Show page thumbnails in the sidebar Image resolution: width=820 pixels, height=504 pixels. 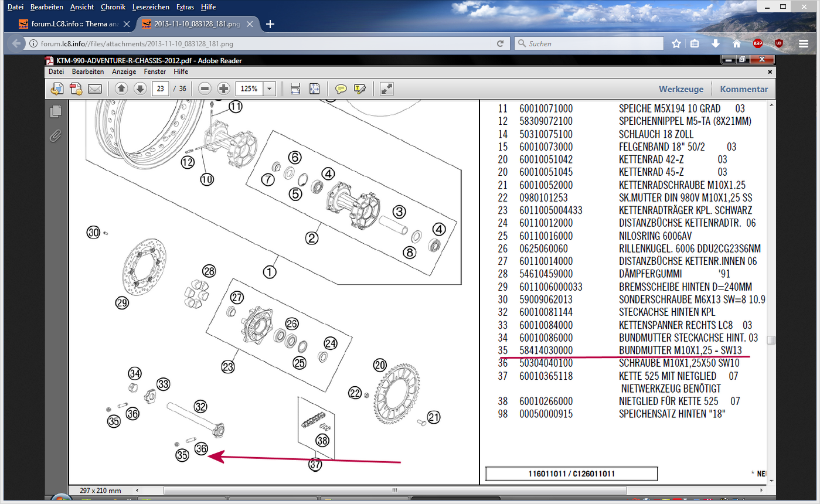[56, 111]
